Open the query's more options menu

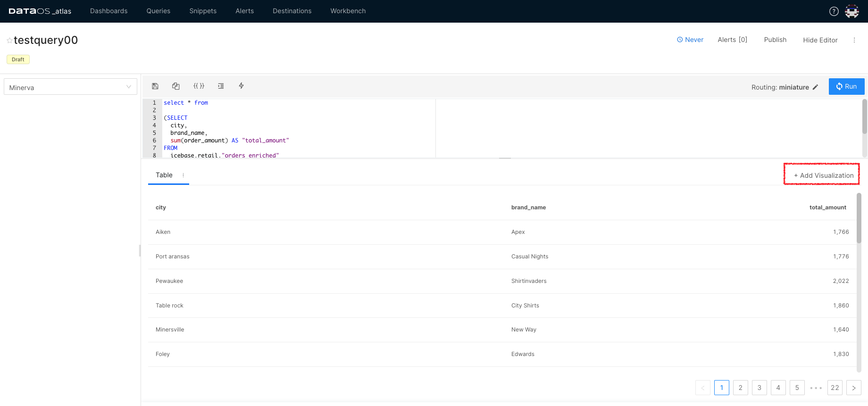point(854,40)
